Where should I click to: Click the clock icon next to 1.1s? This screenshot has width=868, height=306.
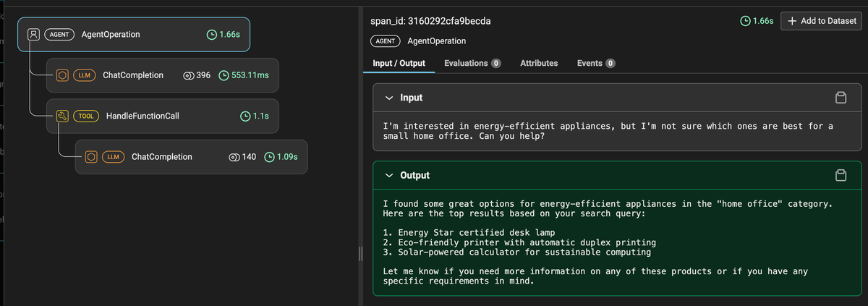[244, 116]
